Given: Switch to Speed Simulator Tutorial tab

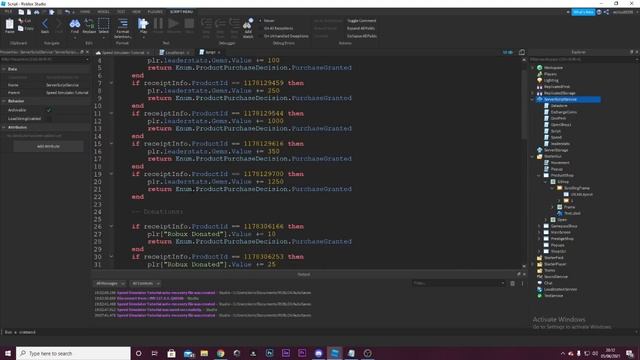Looking at the screenshot, I should (123, 52).
